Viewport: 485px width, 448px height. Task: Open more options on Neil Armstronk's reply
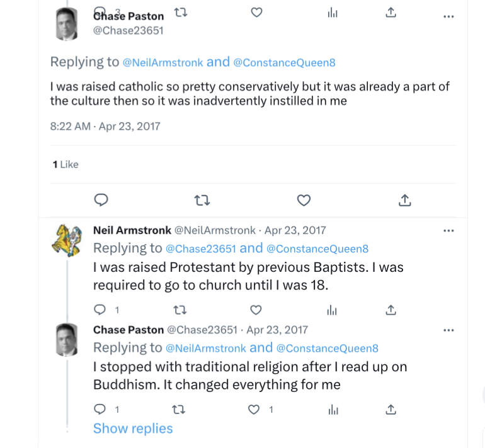[448, 231]
